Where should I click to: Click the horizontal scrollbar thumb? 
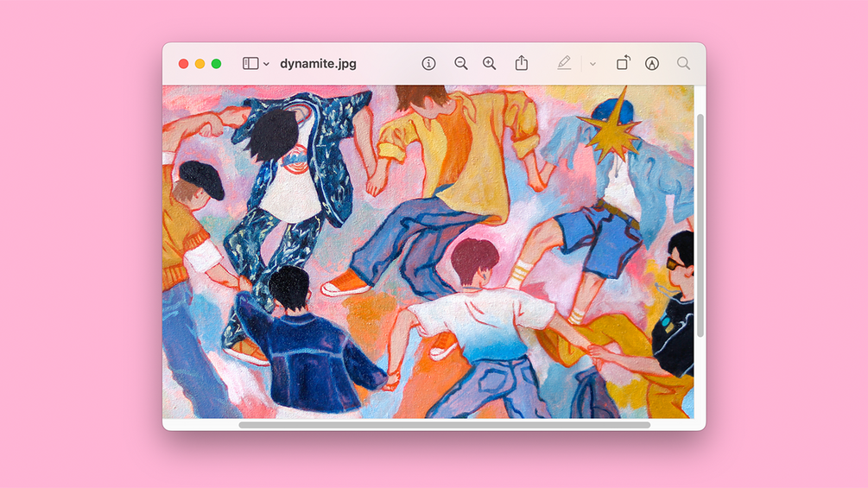[x=445, y=425]
